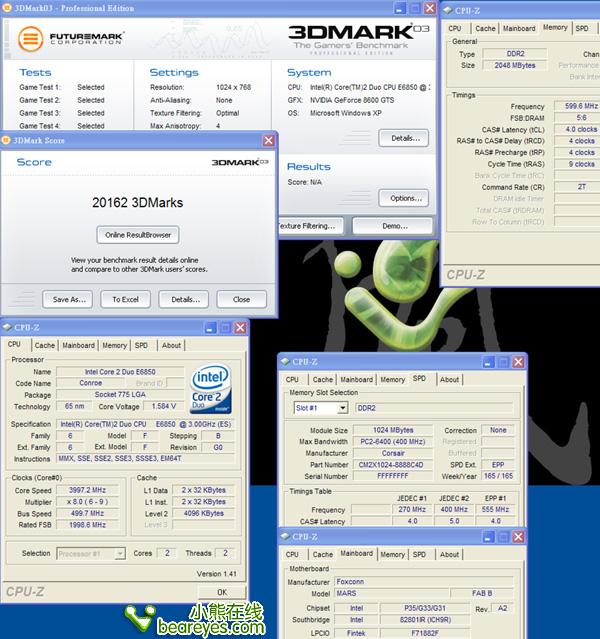Click the Core Voltage 1.584 V value
Screen dimensions: 600x639
pyautogui.click(x=164, y=406)
